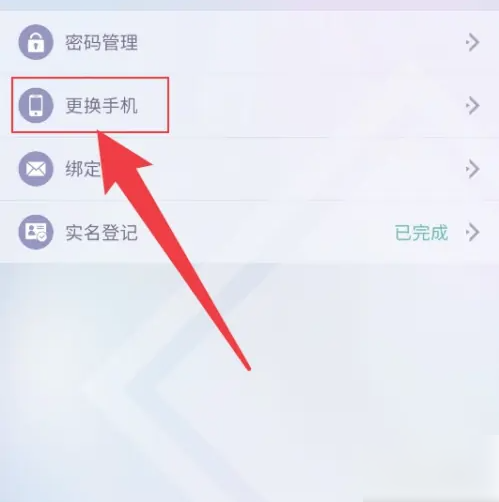The height and width of the screenshot is (502, 499).
Task: Click empty space in 密码管理 row middle
Action: coord(300,42)
